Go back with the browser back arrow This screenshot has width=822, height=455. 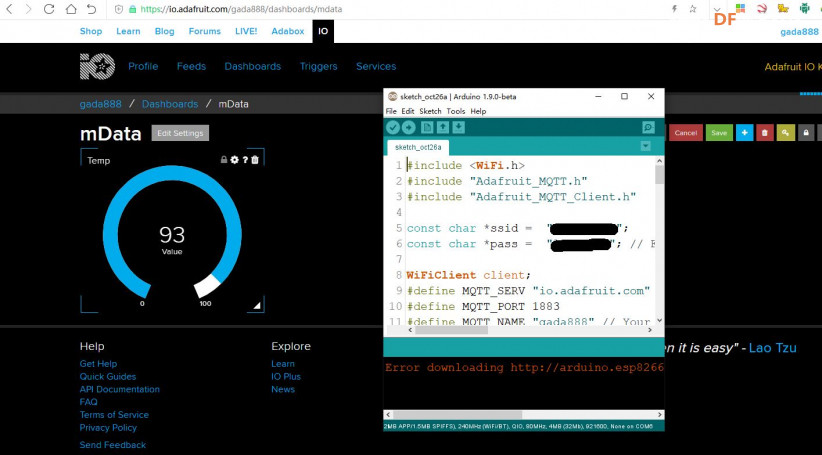point(9,9)
